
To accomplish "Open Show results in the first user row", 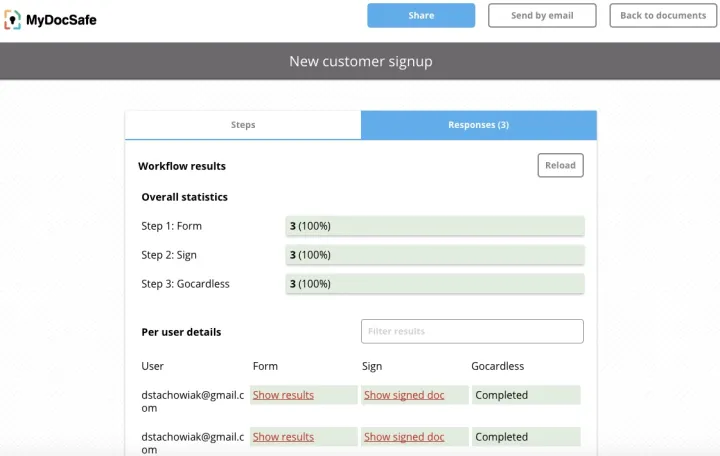I will click(x=283, y=395).
